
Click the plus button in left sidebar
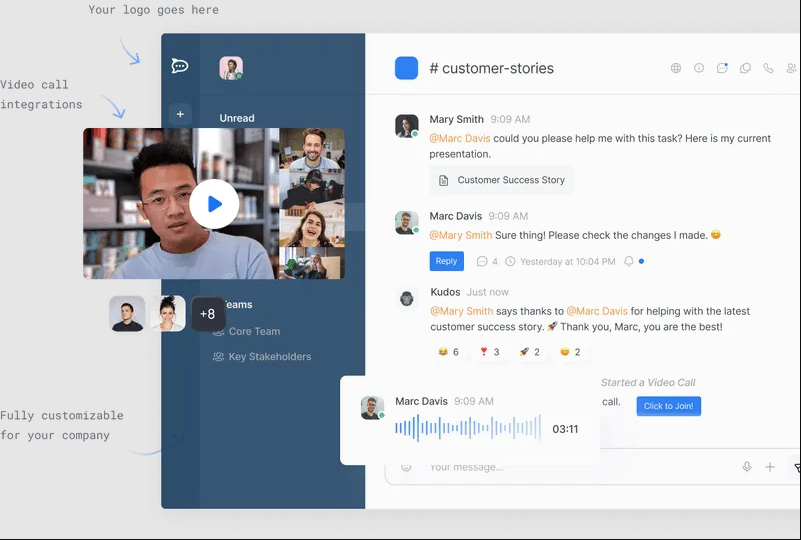pos(180,114)
